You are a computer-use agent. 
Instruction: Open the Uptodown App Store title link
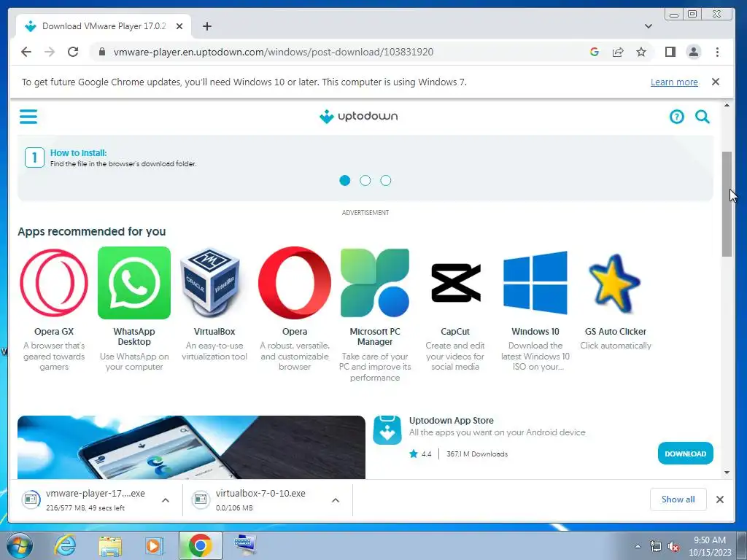[x=451, y=421]
